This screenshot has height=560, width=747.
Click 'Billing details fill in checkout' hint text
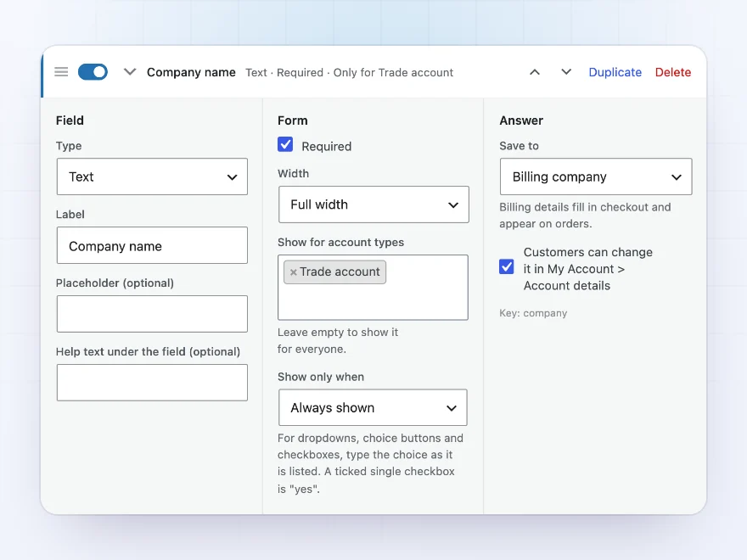tap(585, 216)
